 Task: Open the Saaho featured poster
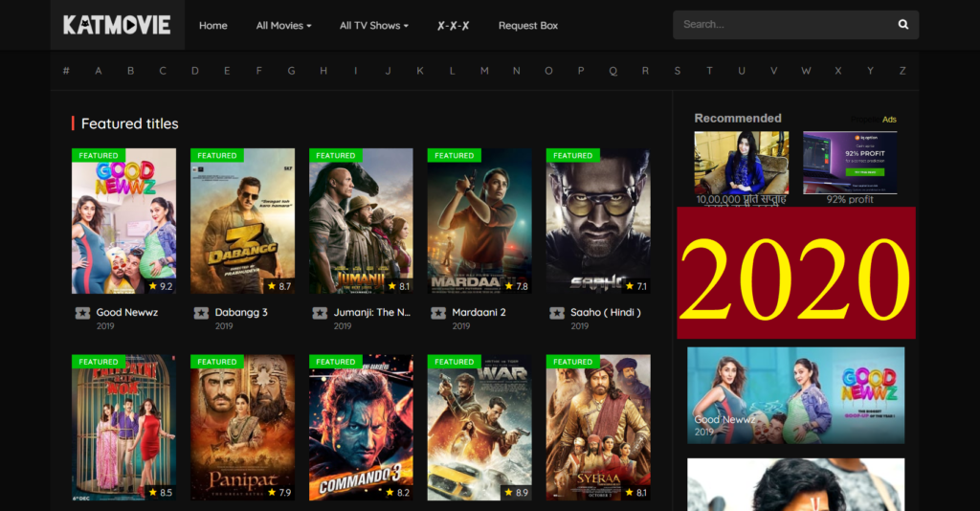pos(598,220)
